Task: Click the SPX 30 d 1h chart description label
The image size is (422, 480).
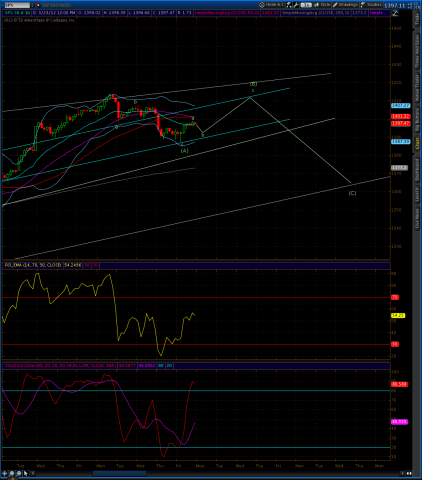Action: click(x=17, y=13)
